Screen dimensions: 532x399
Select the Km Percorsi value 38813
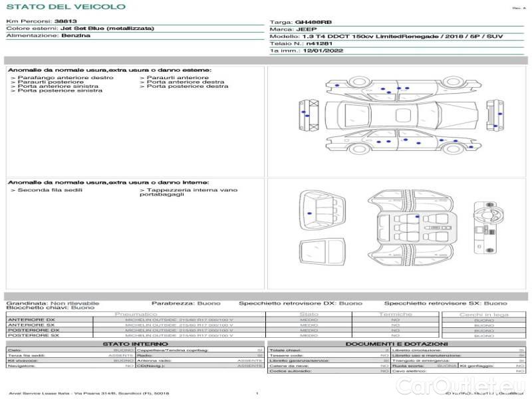[x=65, y=21]
